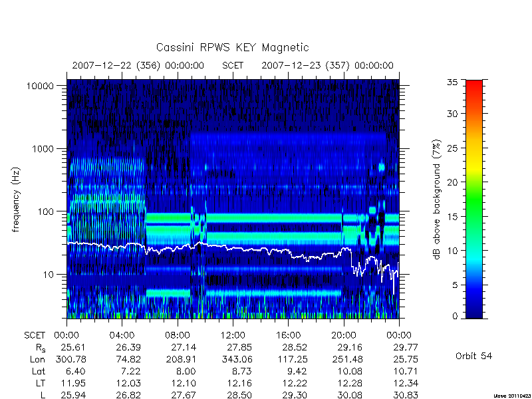Click the color scale value 35
Screen dimensions: 532x399
coord(452,82)
